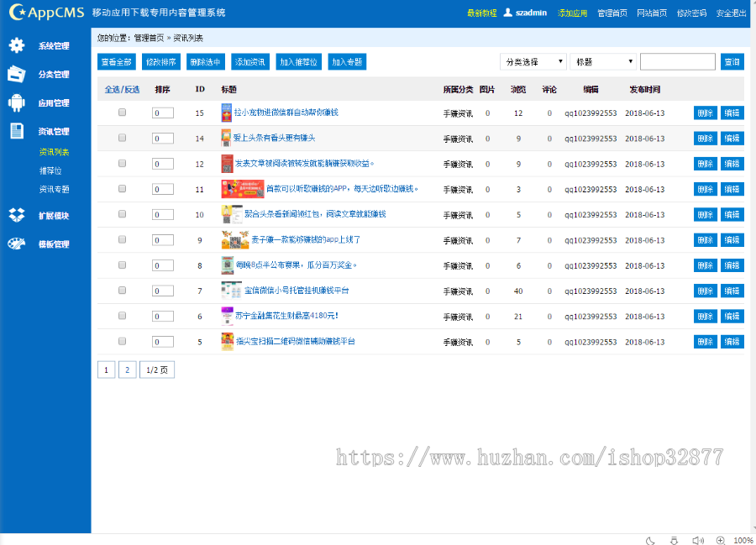Image resolution: width=756 pixels, height=545 pixels.
Task: Tick the checkbox for article ID 5
Action: pyautogui.click(x=122, y=341)
